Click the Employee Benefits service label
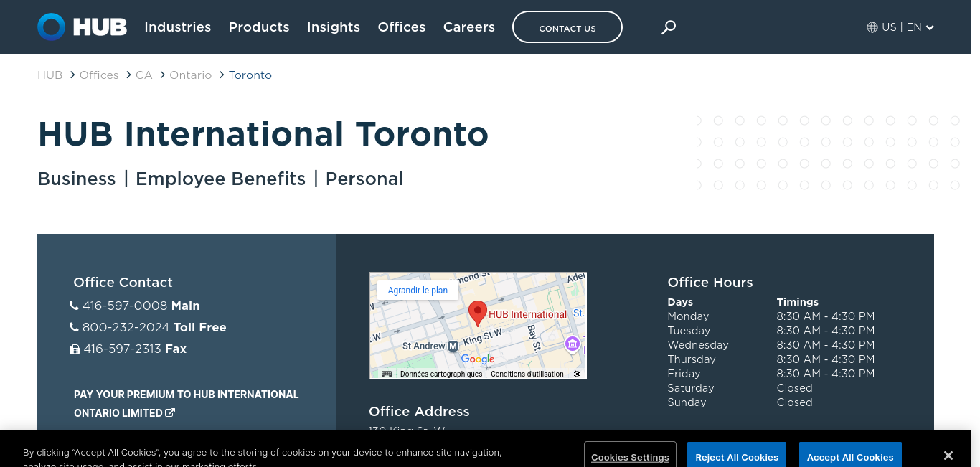The image size is (980, 467). click(221, 179)
